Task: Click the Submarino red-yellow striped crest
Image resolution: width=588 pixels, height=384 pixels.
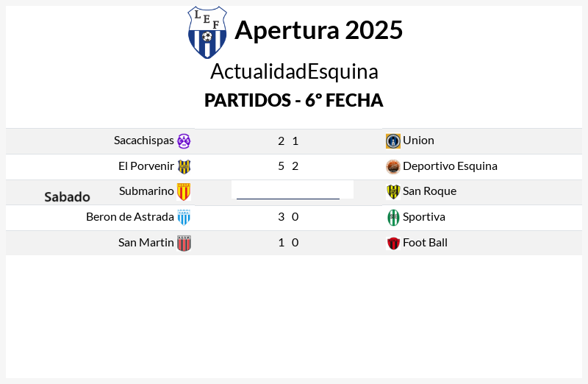Action: click(184, 192)
